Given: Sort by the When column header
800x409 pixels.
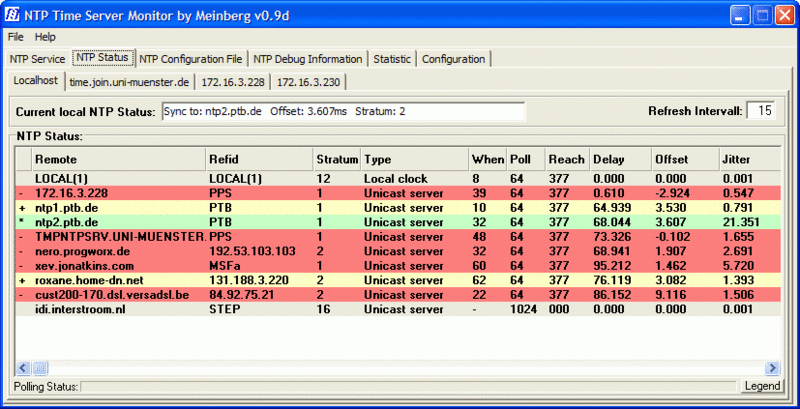Looking at the screenshot, I should 488,160.
